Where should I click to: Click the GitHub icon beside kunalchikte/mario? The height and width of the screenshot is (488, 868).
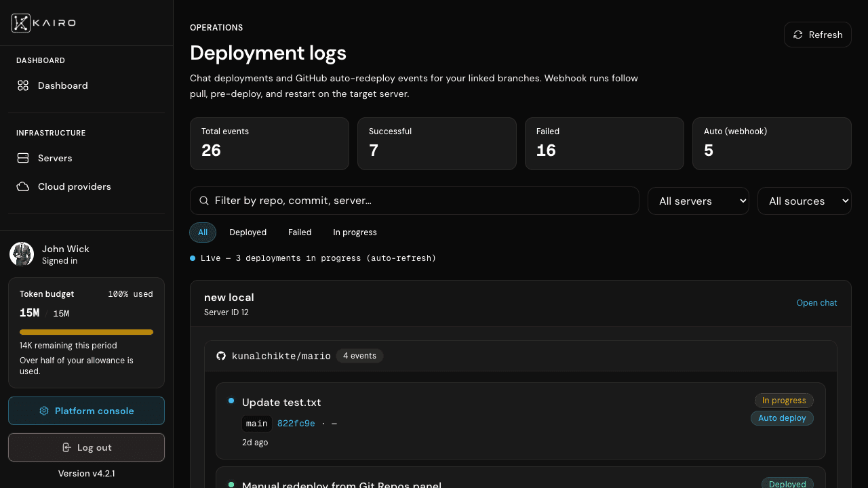tap(221, 356)
